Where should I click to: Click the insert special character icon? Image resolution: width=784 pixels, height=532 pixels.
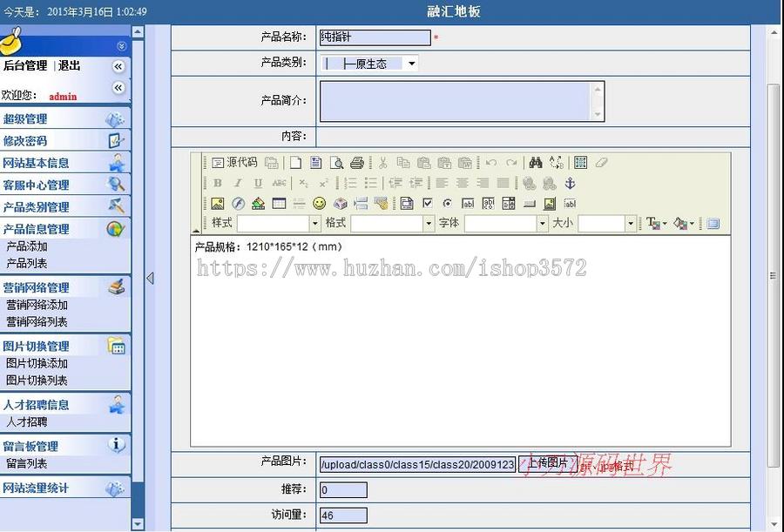[x=340, y=204]
